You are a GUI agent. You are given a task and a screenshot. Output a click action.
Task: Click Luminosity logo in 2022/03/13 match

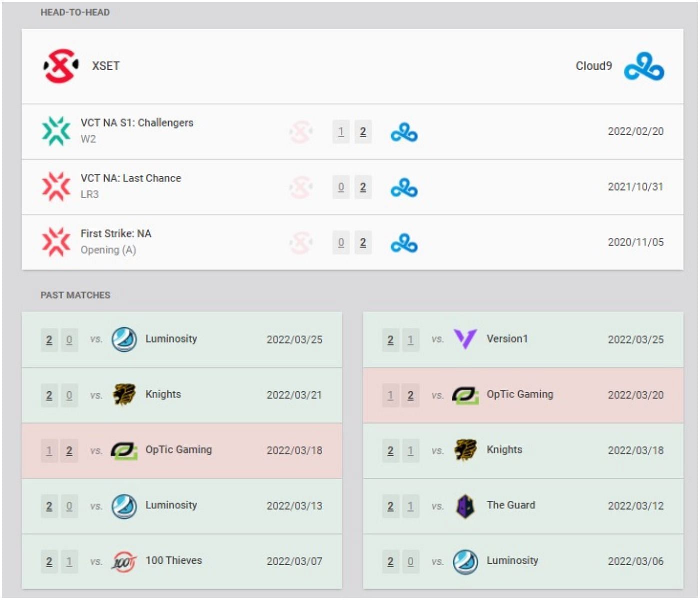click(124, 506)
